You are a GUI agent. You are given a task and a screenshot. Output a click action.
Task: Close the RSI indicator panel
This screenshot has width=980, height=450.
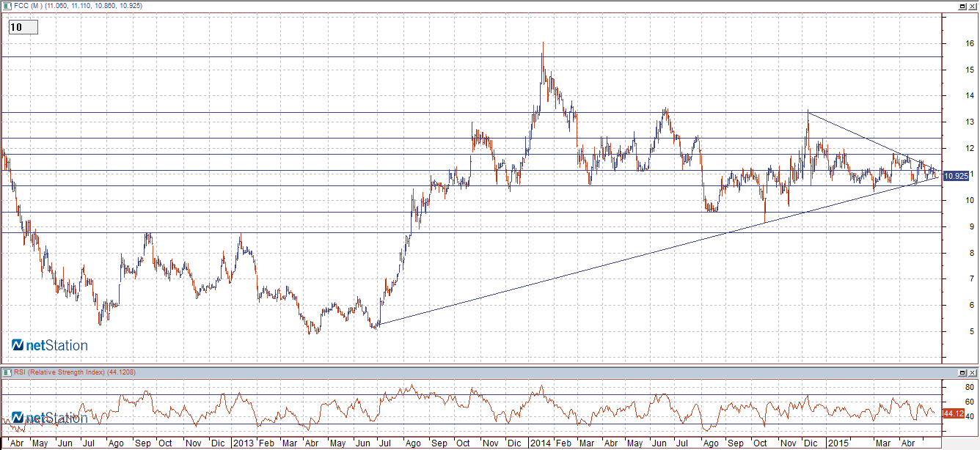pyautogui.click(x=972, y=372)
